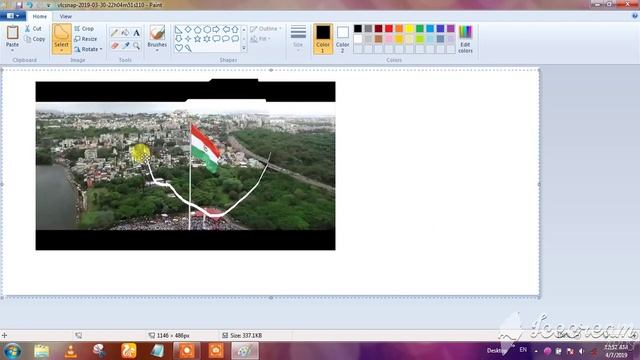Select the Color picker eyedropper tool

click(x=125, y=45)
